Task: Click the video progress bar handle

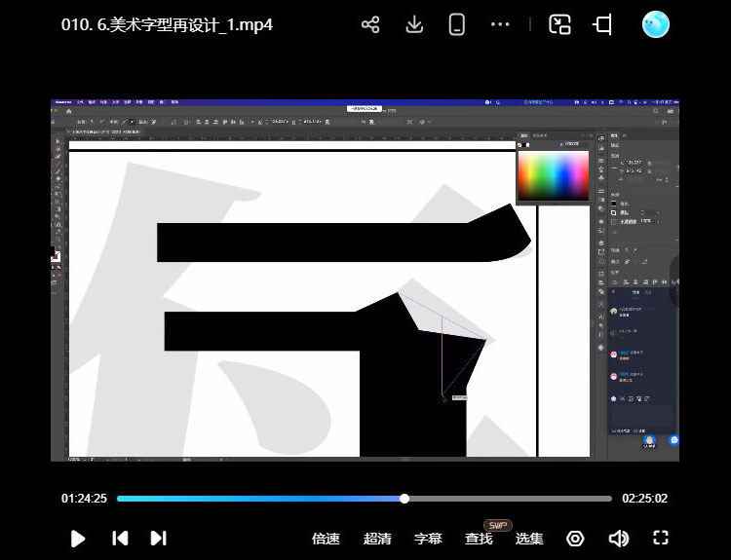Action: [x=404, y=499]
